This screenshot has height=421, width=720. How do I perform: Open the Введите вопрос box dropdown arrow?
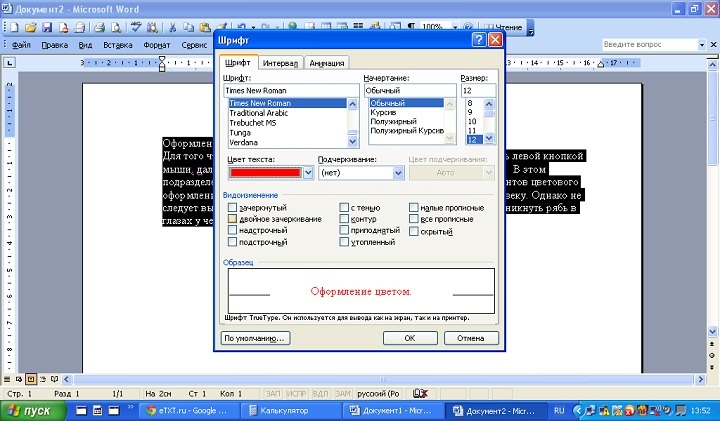(702, 45)
